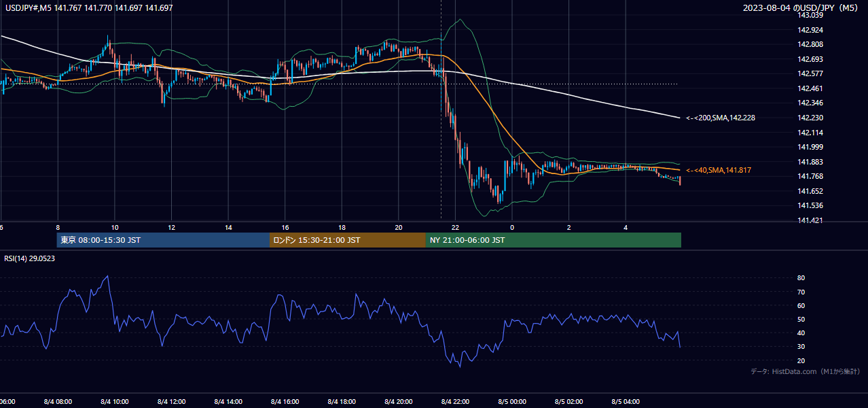Click the 143.039 price axis label

click(x=810, y=15)
